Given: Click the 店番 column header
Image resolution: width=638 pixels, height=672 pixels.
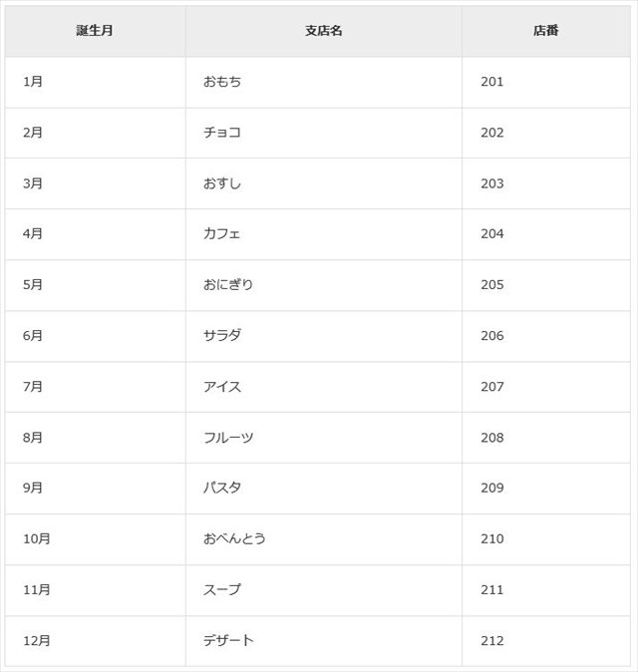Looking at the screenshot, I should coord(546,31).
